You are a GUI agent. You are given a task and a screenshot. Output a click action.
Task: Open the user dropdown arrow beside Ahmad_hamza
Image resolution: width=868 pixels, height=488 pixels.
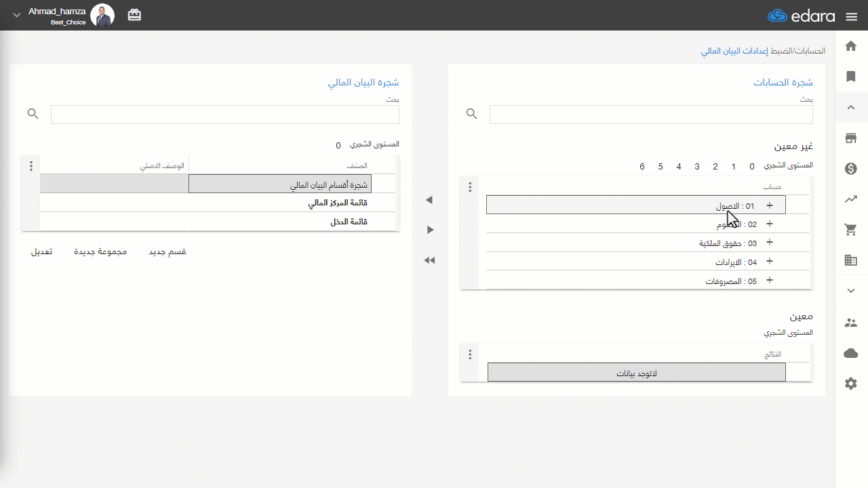17,16
